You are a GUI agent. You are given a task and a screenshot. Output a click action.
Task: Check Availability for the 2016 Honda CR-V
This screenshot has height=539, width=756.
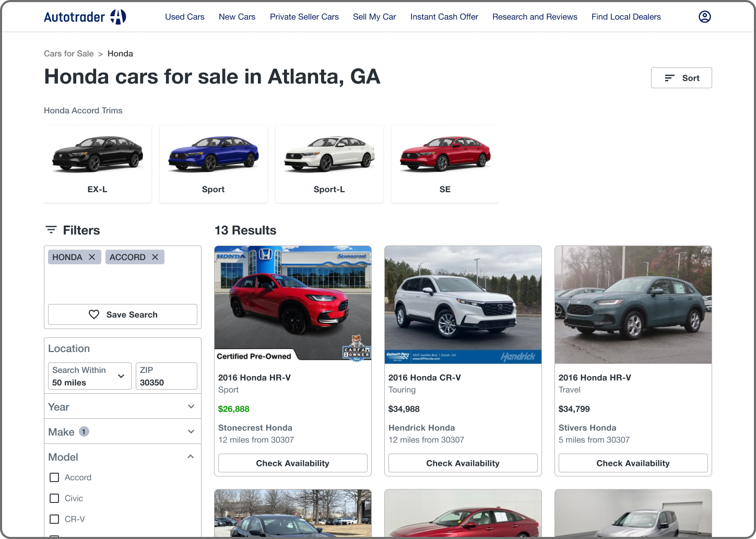(463, 463)
